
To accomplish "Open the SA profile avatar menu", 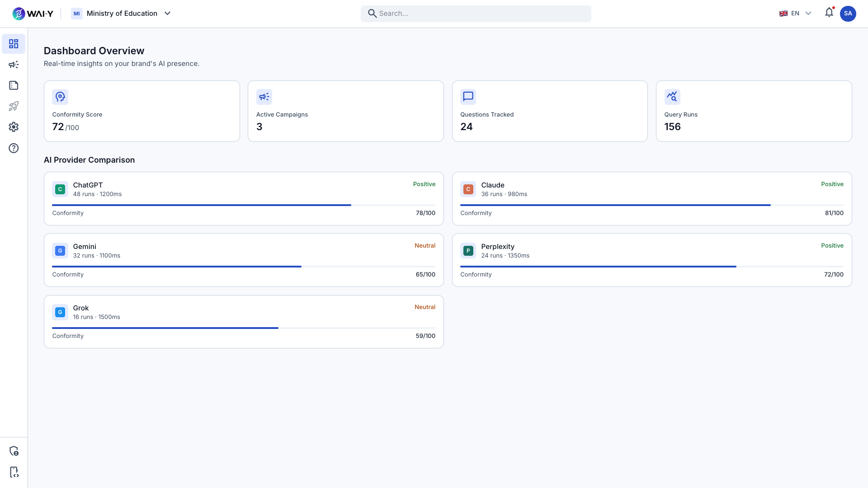I will click(849, 14).
